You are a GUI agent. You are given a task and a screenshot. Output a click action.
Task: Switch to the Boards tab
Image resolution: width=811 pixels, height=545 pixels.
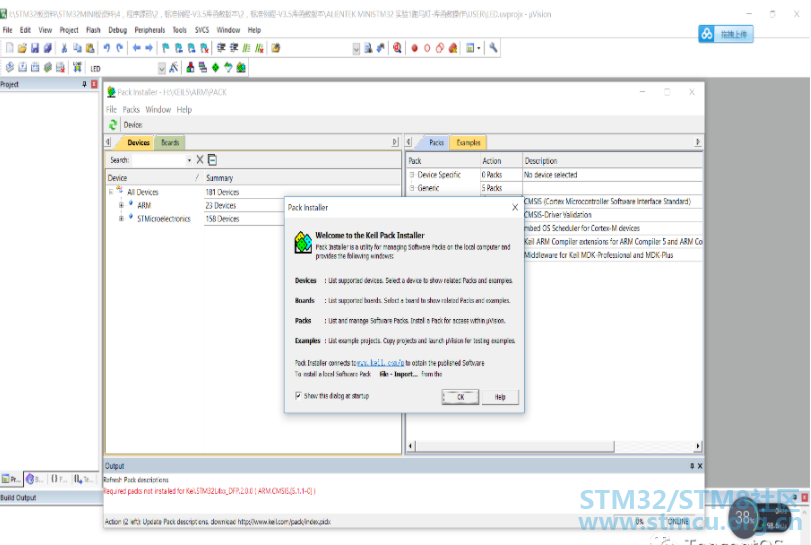click(170, 143)
